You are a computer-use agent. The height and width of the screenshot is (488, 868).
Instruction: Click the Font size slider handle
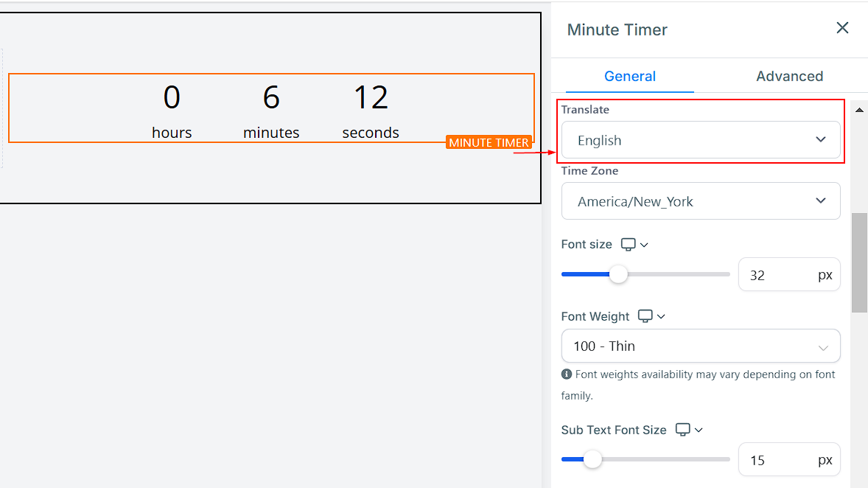[618, 274]
